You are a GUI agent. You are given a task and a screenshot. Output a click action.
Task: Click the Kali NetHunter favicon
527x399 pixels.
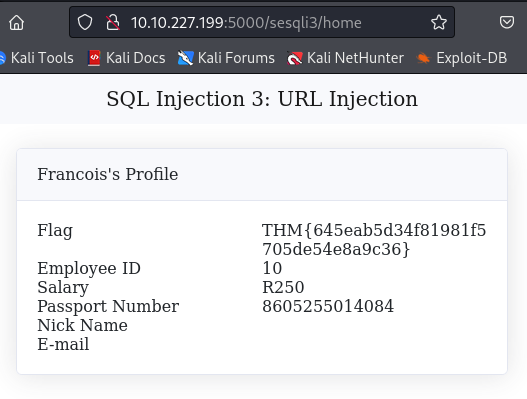[x=295, y=58]
